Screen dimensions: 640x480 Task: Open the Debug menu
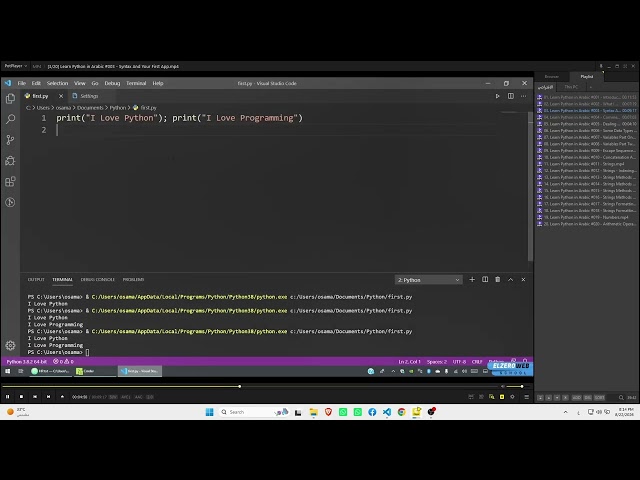point(112,83)
